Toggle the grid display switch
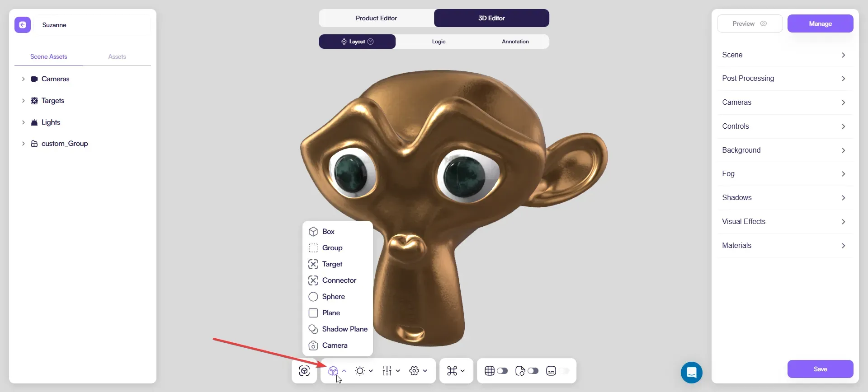 click(x=502, y=371)
